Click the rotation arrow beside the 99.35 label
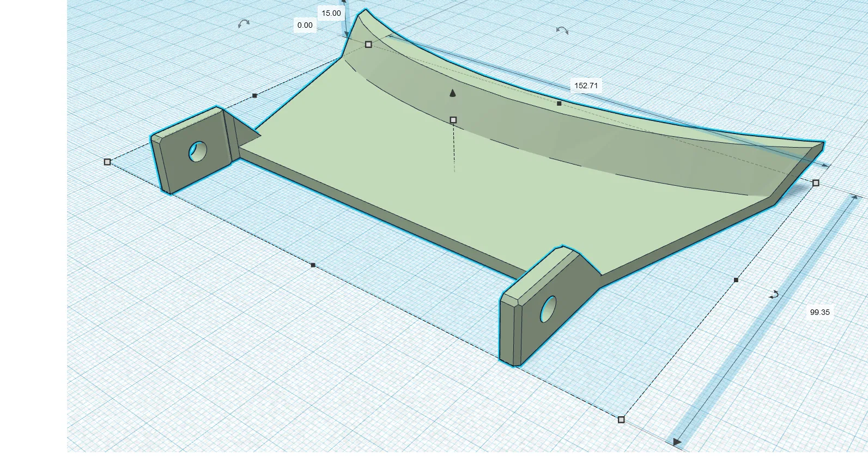The height and width of the screenshot is (456, 868). pos(774,295)
